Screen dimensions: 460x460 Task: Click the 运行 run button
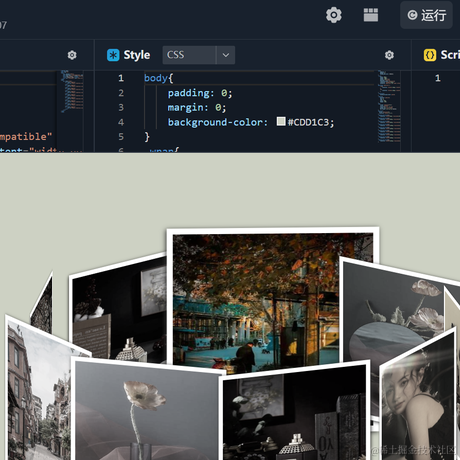(x=426, y=15)
